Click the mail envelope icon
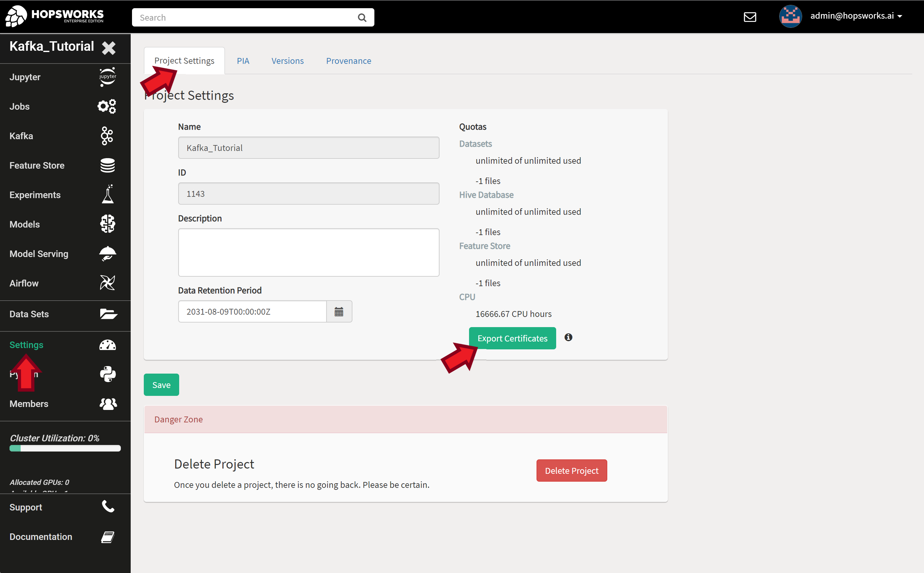The width and height of the screenshot is (924, 573). point(750,17)
